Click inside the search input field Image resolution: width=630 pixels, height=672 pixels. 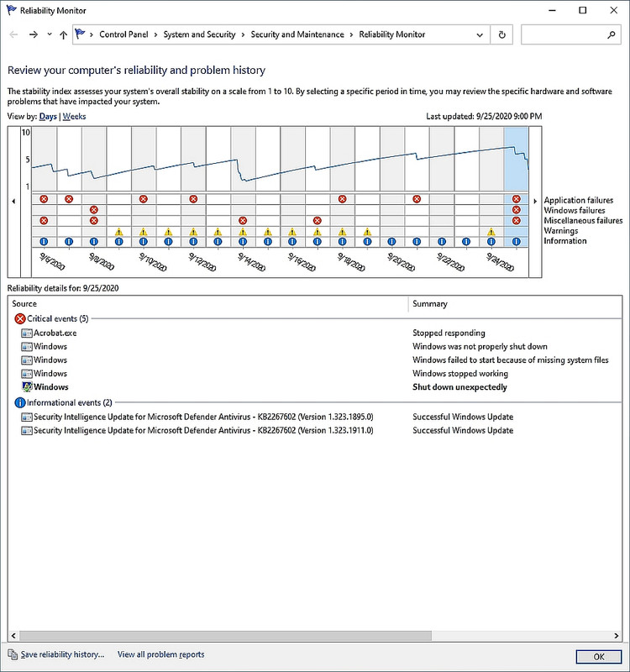(564, 34)
